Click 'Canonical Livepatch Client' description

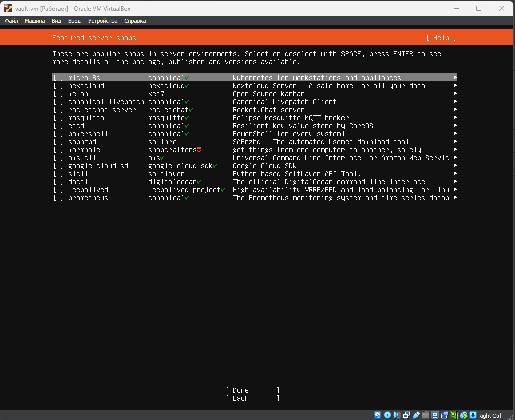(x=284, y=102)
